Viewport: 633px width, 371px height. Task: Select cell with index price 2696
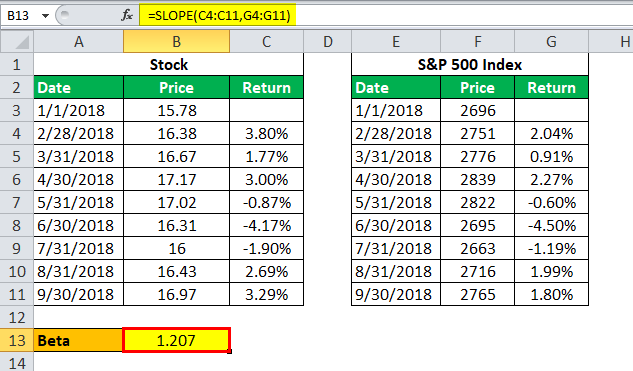(478, 110)
